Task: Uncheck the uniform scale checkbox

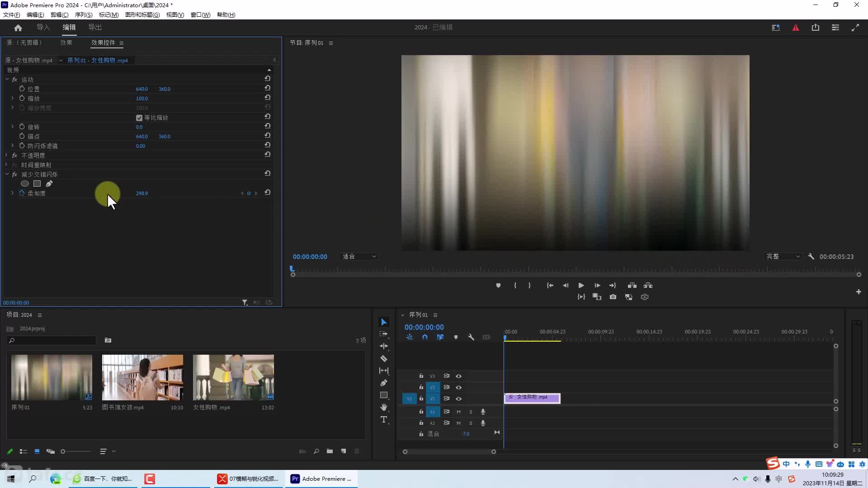Action: 139,117
